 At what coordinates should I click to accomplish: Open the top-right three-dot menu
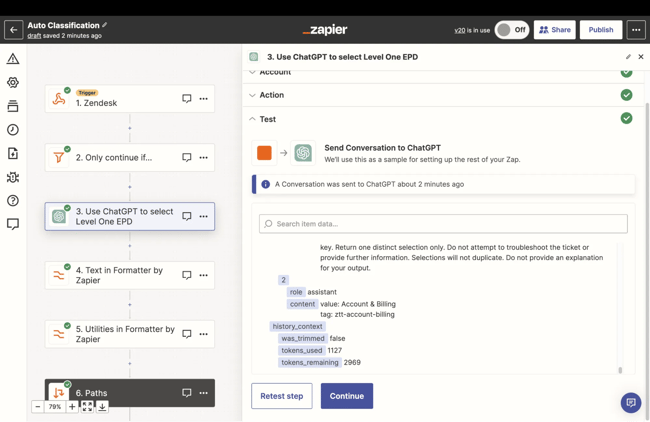click(636, 30)
